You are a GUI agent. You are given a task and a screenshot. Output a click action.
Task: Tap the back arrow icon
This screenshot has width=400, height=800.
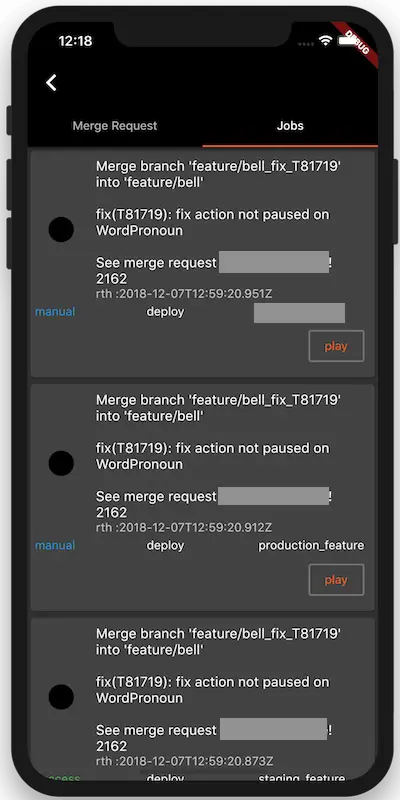(51, 83)
